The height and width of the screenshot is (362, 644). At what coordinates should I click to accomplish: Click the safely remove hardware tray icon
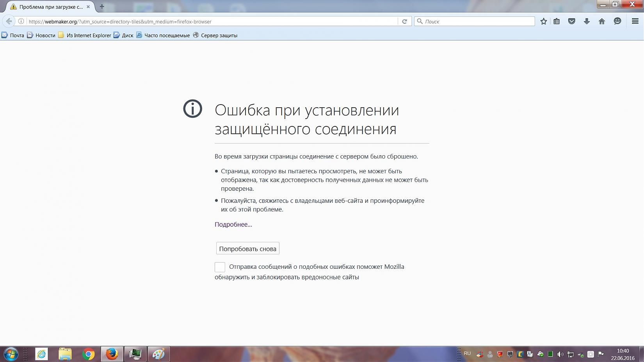point(581,354)
